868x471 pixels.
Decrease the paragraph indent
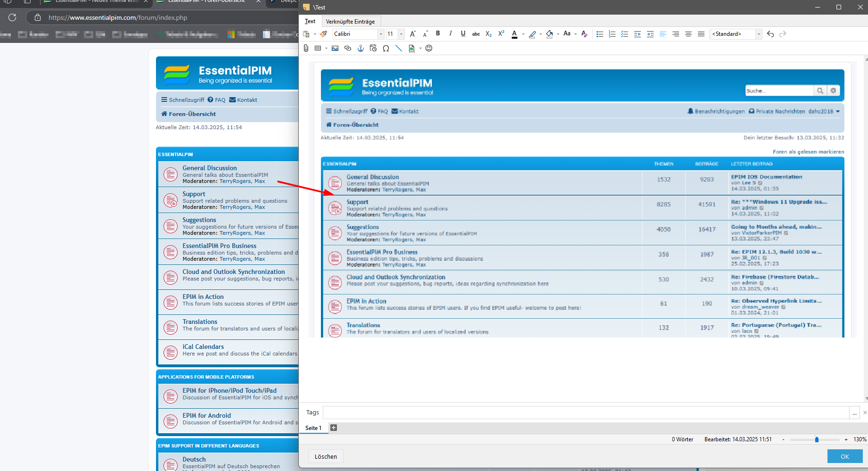coord(638,34)
